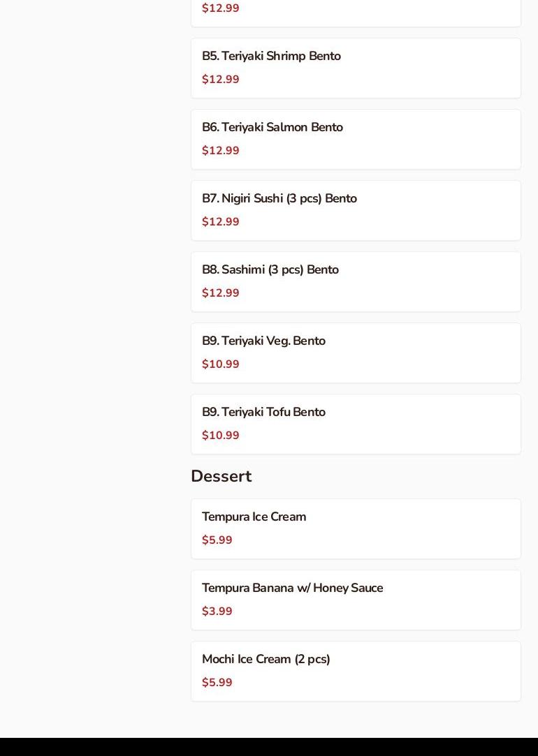The height and width of the screenshot is (756, 538).
Task: Click the $12.99 price under Teriyaki Salmon Bento
Action: [x=220, y=151]
